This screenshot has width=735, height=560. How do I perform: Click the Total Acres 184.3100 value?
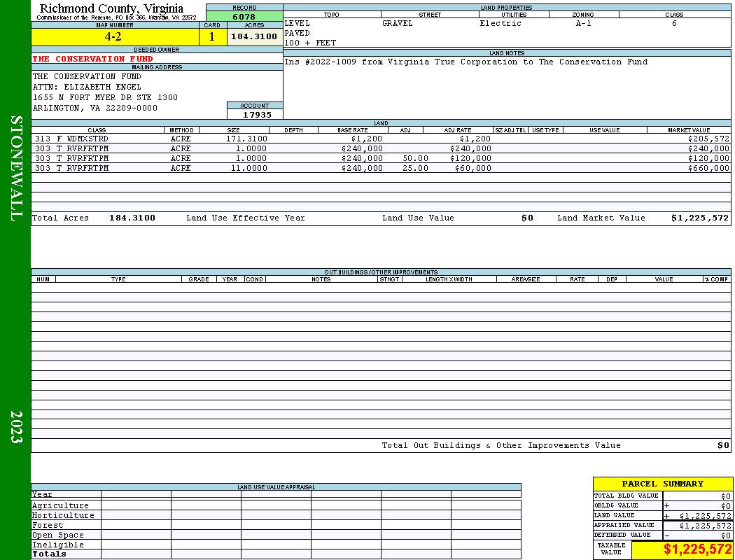point(132,218)
